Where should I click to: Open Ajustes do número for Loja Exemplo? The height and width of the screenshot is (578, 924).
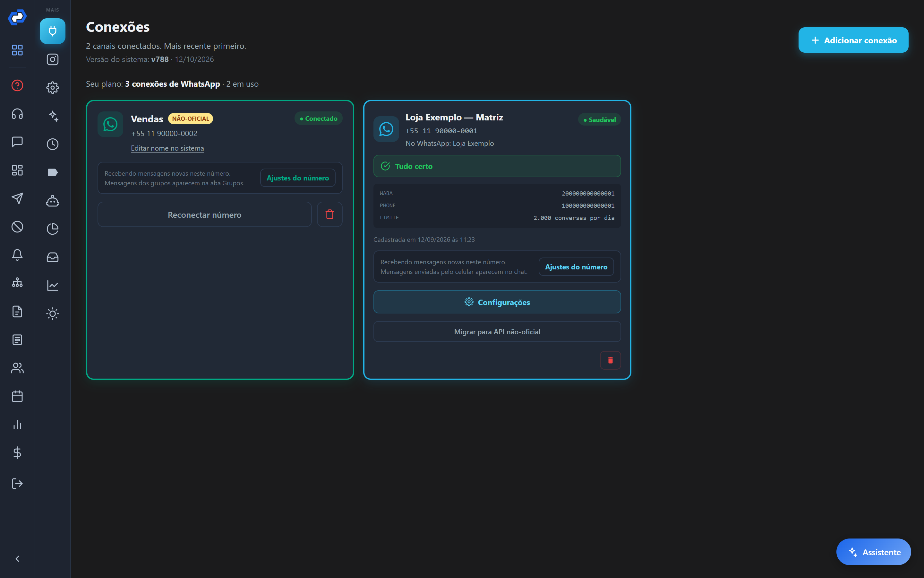click(576, 267)
